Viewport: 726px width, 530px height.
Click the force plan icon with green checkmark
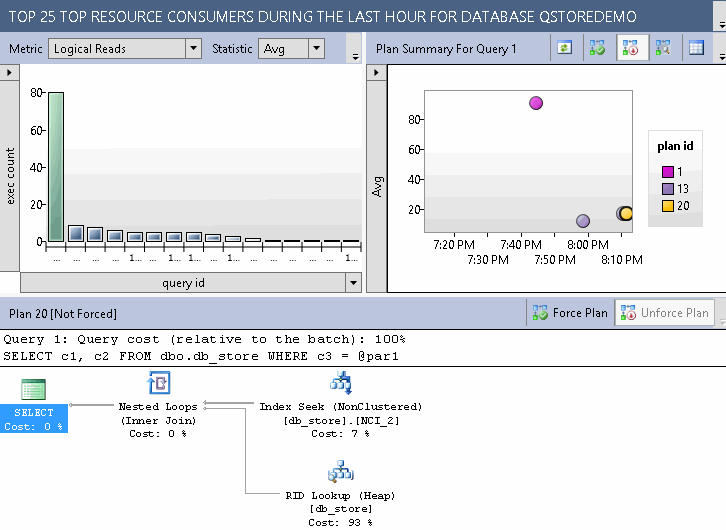point(597,48)
